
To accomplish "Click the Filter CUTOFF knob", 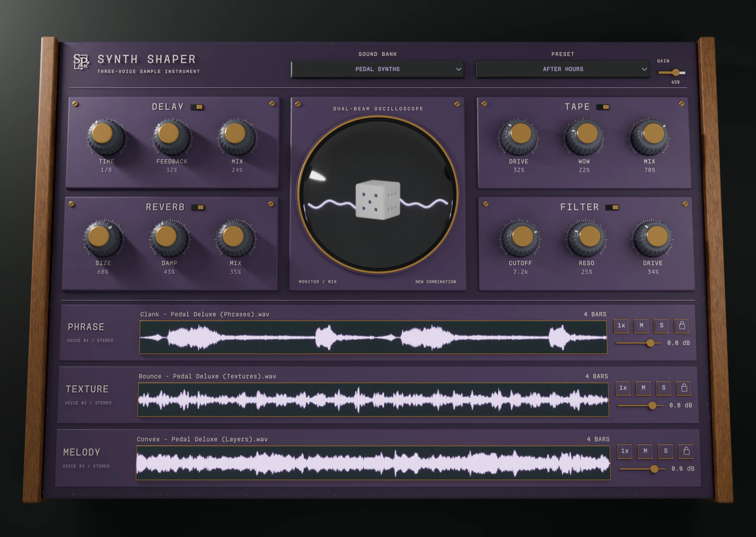I will click(x=520, y=238).
